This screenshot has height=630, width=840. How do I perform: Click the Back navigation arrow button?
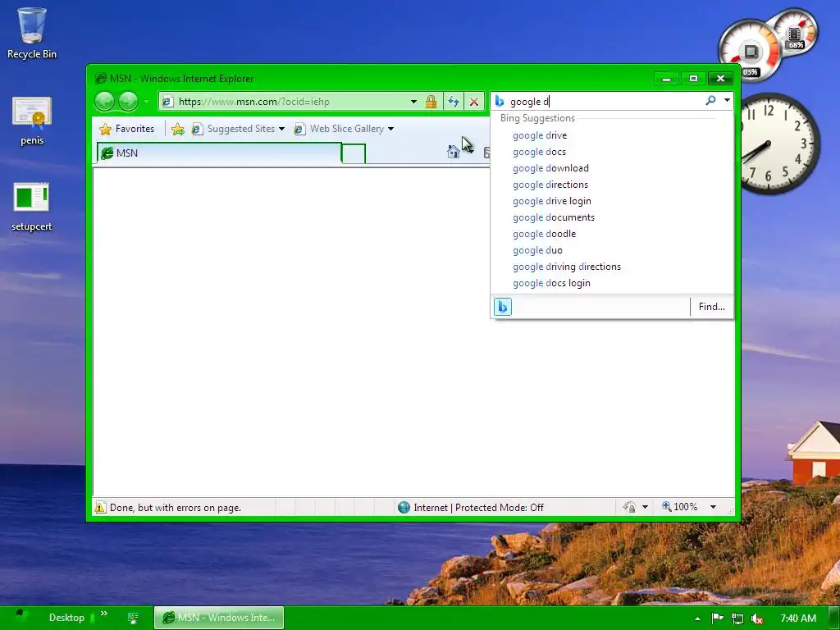click(104, 101)
